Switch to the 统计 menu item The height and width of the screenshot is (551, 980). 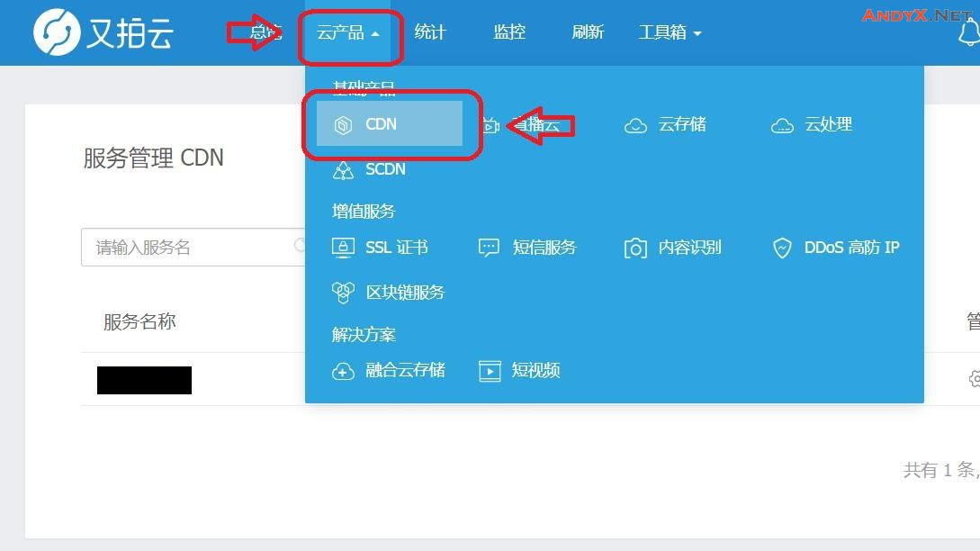tap(430, 32)
